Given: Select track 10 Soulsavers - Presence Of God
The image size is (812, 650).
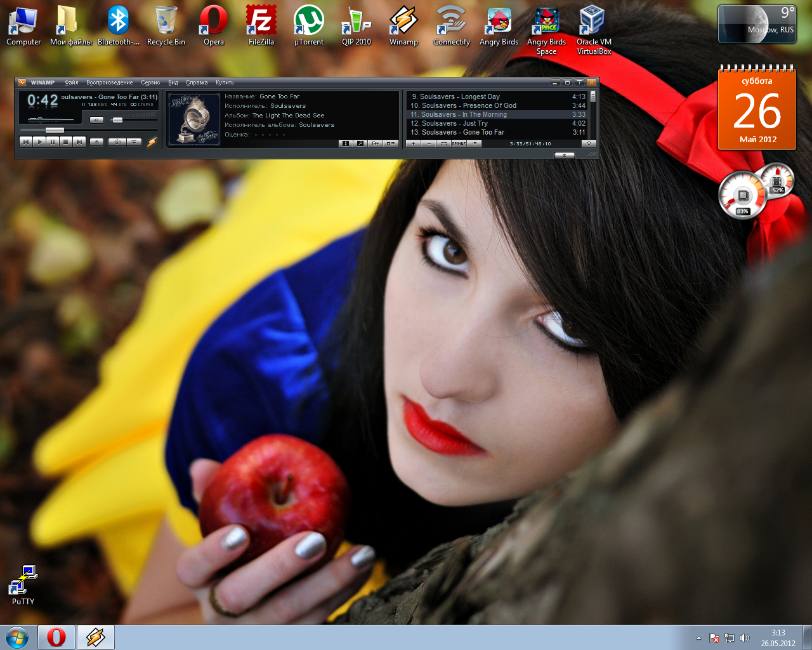Looking at the screenshot, I should click(x=497, y=105).
